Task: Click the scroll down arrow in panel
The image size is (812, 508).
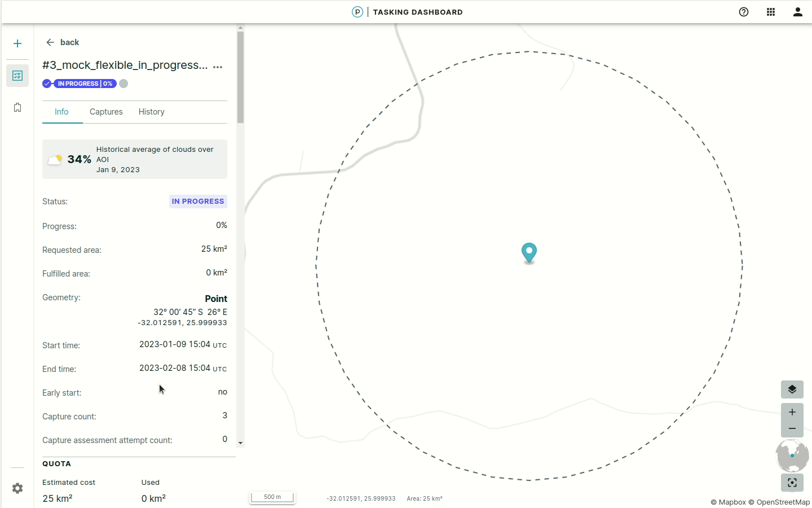Action: click(x=240, y=443)
